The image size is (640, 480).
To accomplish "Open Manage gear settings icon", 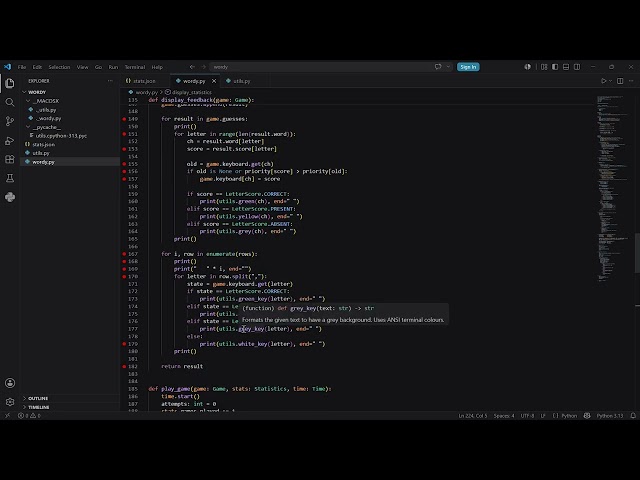I will [10, 402].
